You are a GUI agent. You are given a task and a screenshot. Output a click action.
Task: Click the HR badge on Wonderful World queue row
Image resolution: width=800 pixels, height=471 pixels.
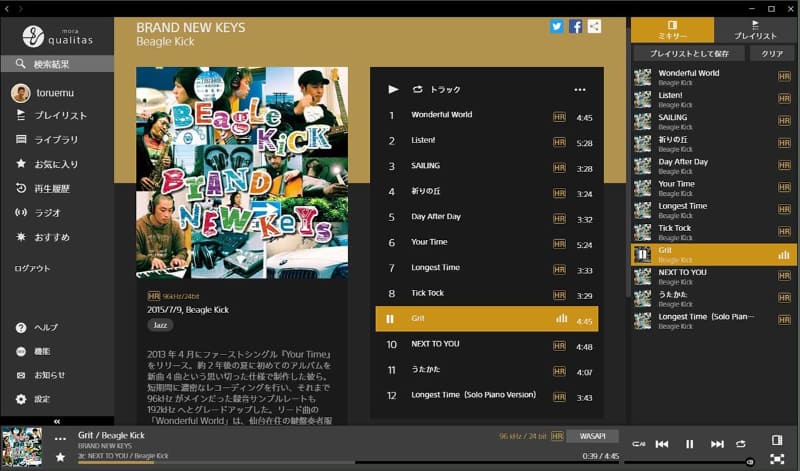click(784, 77)
